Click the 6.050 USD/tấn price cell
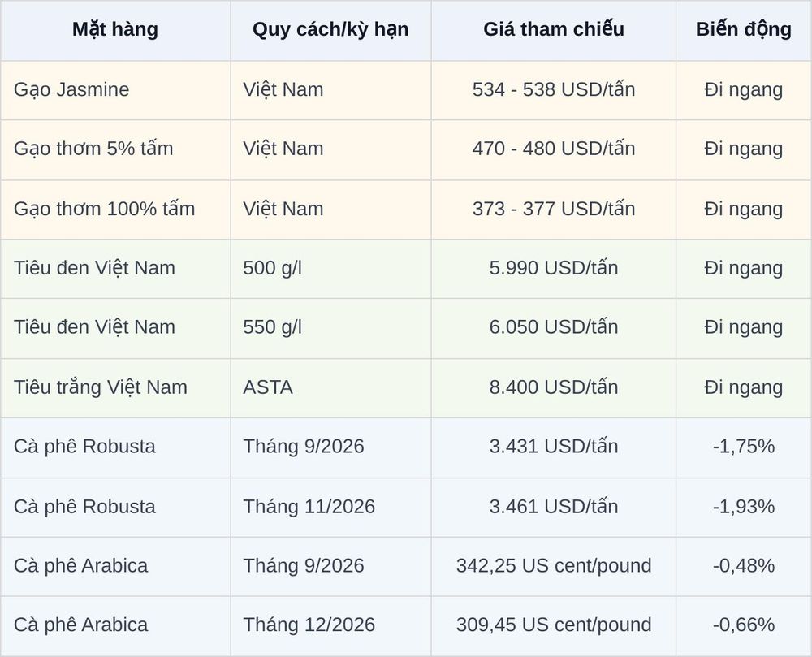 554,328
